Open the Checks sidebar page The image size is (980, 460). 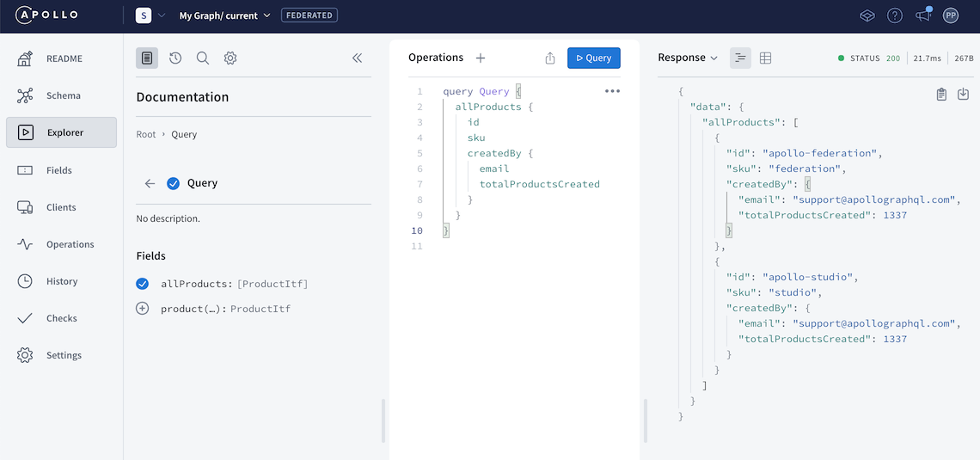pos(61,318)
